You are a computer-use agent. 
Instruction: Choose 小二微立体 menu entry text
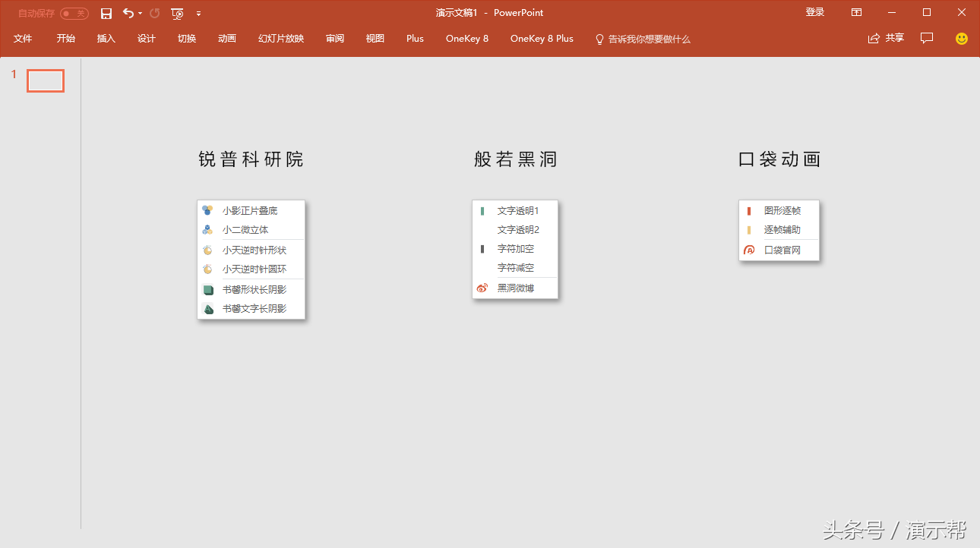(x=245, y=230)
